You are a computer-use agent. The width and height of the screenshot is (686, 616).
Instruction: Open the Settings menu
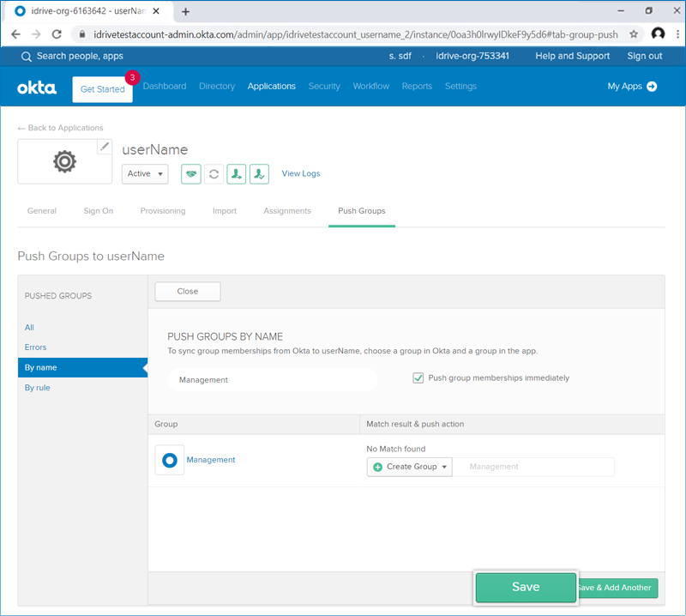460,87
